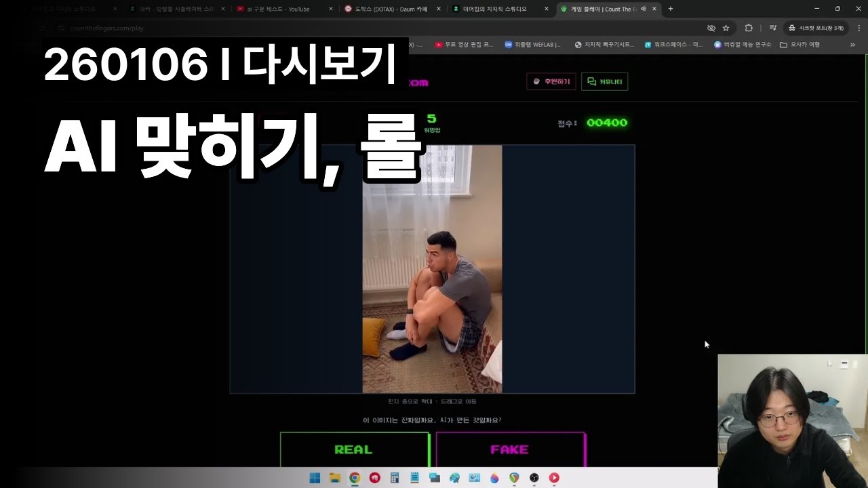Open the red fist app in taskbar
Screen dimensions: 868x488
(374, 478)
